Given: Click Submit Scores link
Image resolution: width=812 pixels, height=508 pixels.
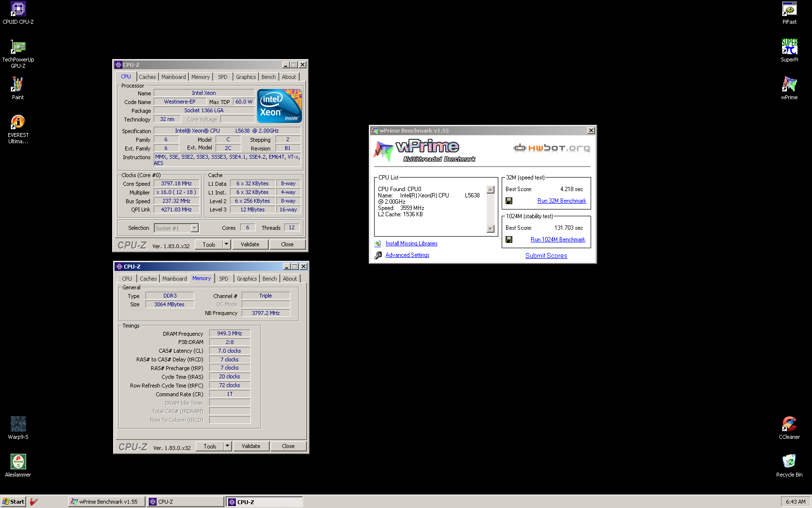Looking at the screenshot, I should click(546, 255).
